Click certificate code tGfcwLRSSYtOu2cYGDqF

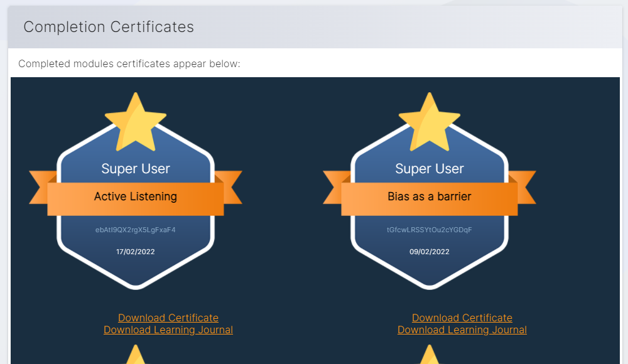point(430,230)
